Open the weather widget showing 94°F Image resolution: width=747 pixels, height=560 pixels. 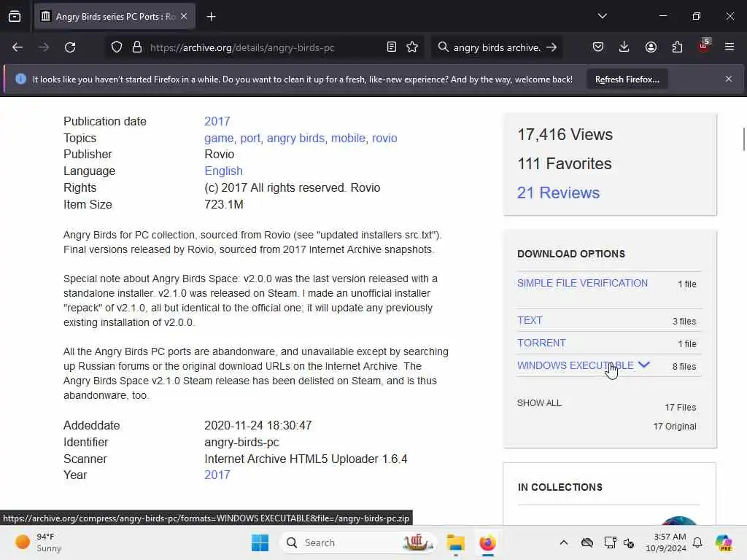38,542
